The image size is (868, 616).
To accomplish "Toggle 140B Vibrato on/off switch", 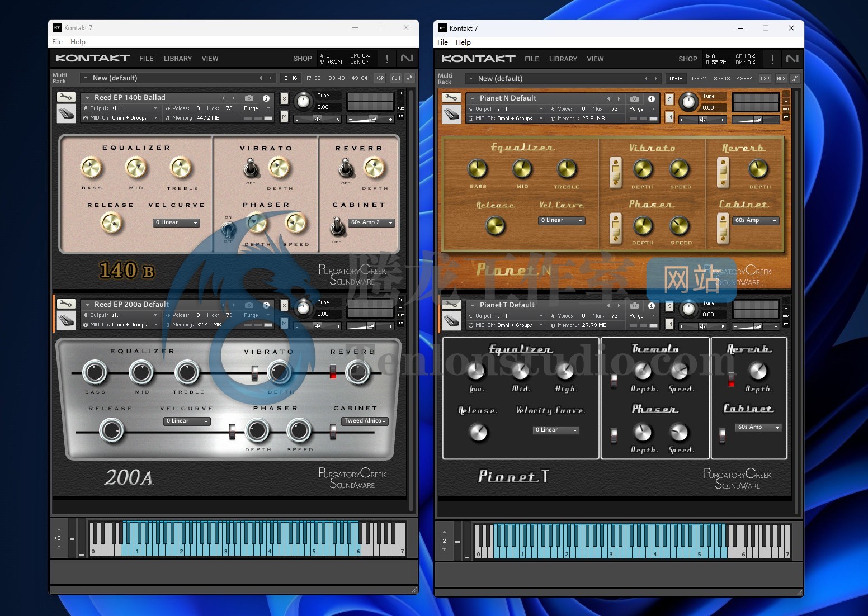I will click(251, 168).
